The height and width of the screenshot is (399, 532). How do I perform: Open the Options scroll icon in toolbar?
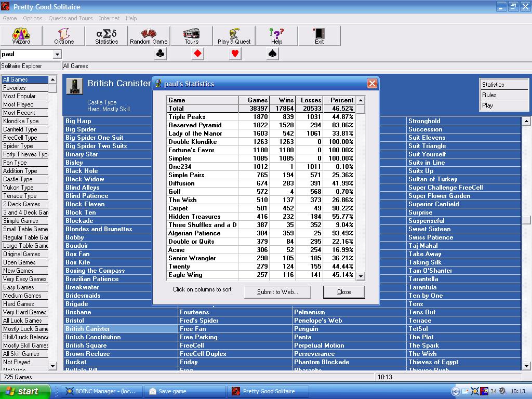(x=64, y=36)
